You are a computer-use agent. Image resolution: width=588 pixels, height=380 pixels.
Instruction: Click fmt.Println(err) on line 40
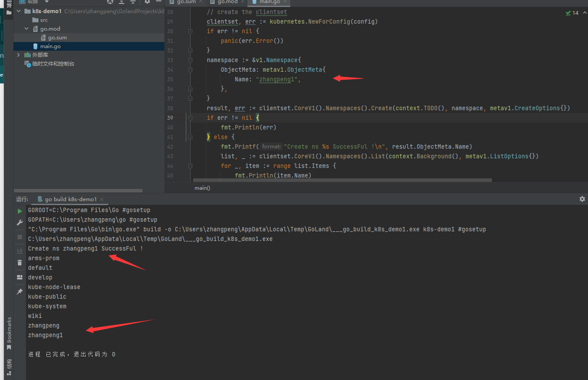click(x=249, y=128)
